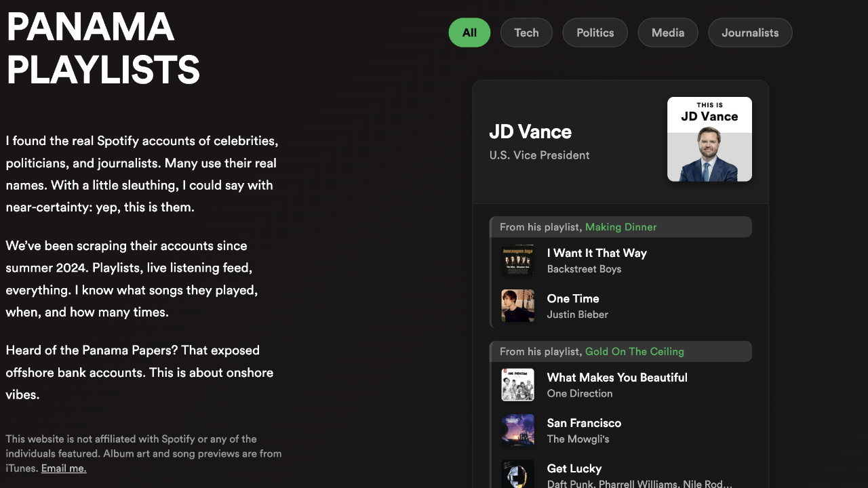Click the Email me link
The height and width of the screenshot is (488, 868).
(x=64, y=468)
